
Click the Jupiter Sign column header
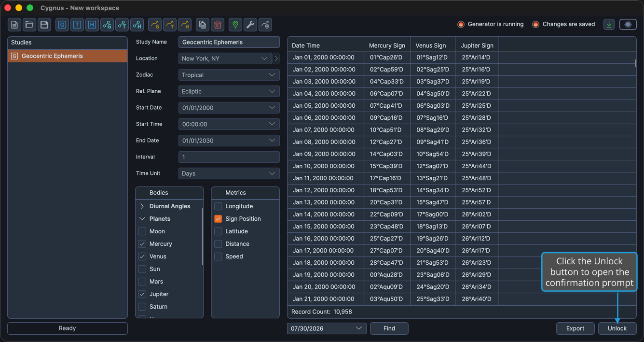click(x=478, y=45)
